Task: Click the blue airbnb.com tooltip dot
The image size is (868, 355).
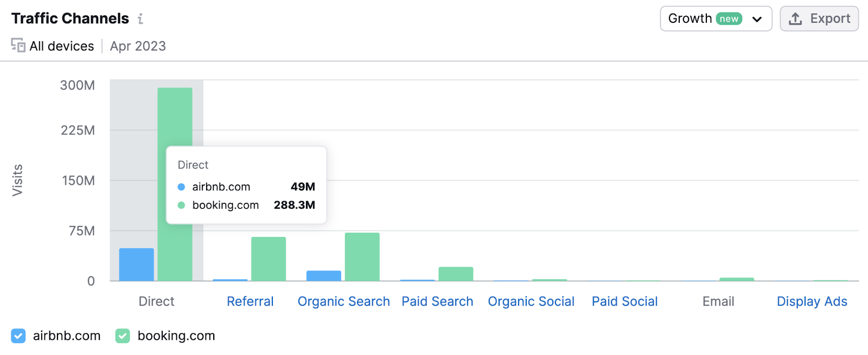Action: pos(181,187)
